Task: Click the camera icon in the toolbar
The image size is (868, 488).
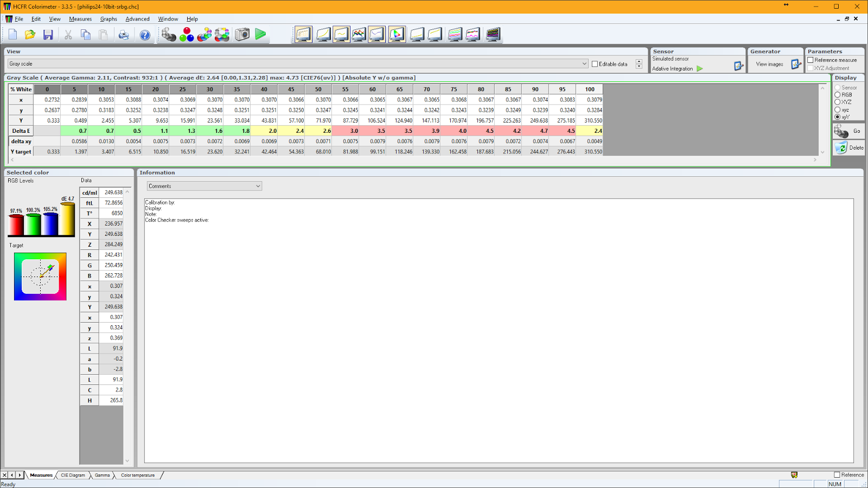Action: (242, 35)
